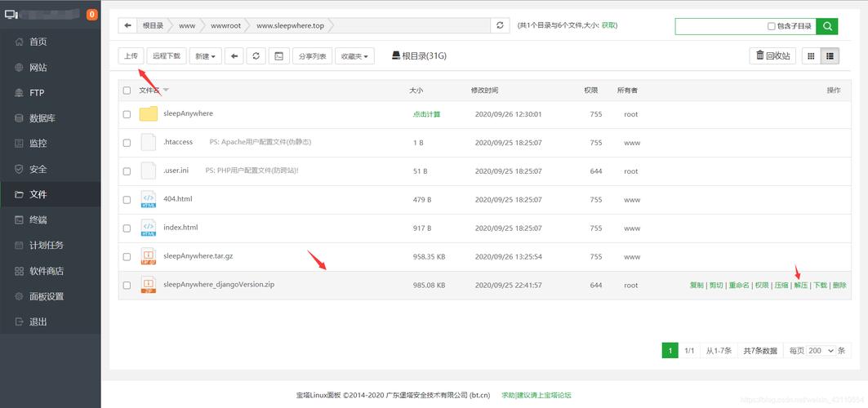Click 压缩 for the zip file
The image size is (868, 408).
pos(781,286)
